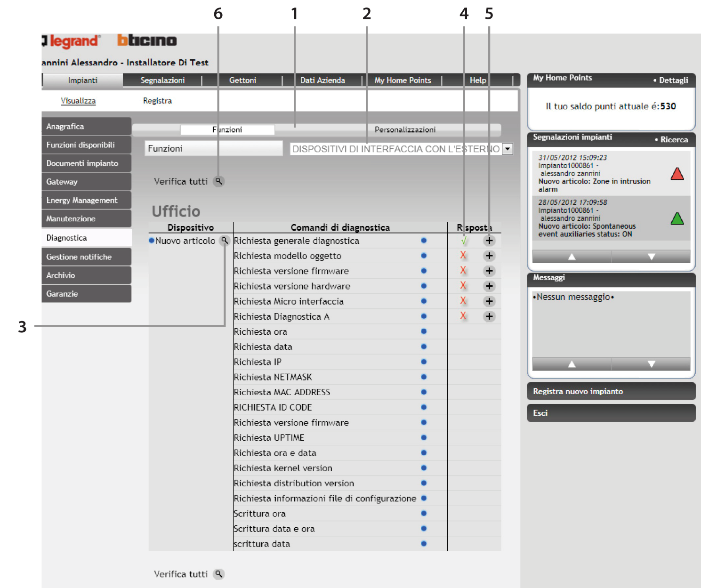Click the red alarm triangle in Segnalazioni
The height and width of the screenshot is (588, 701).
pyautogui.click(x=677, y=174)
